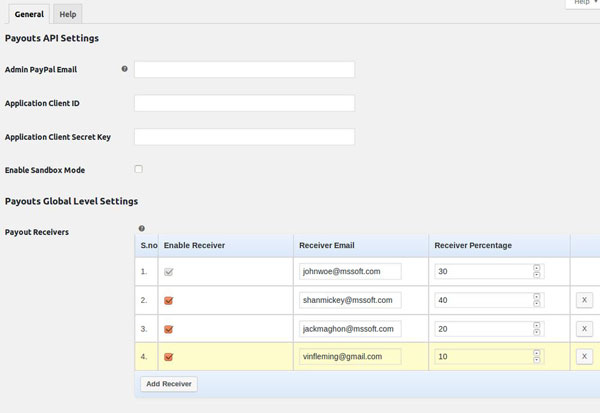Switch to the Help tab

[68, 14]
